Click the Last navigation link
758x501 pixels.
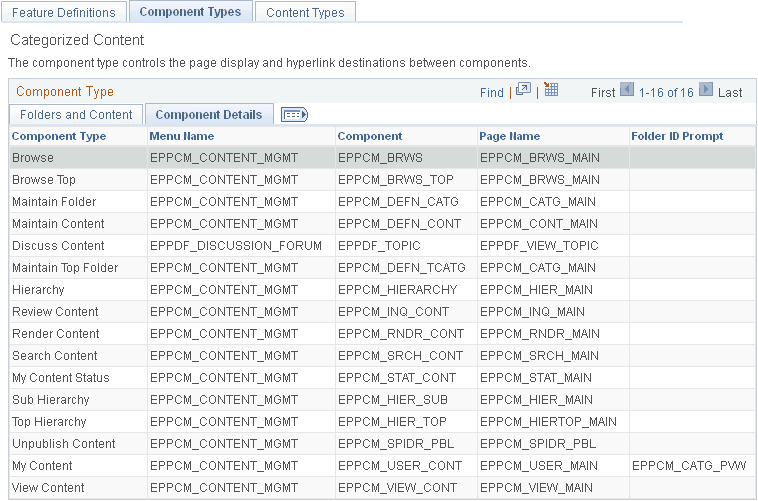[730, 92]
